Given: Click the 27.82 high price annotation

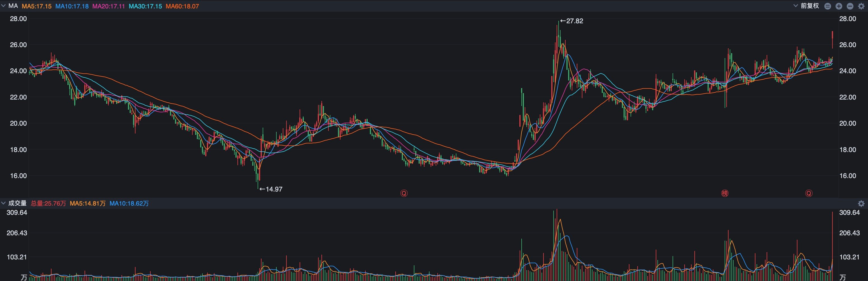Looking at the screenshot, I should tap(572, 21).
